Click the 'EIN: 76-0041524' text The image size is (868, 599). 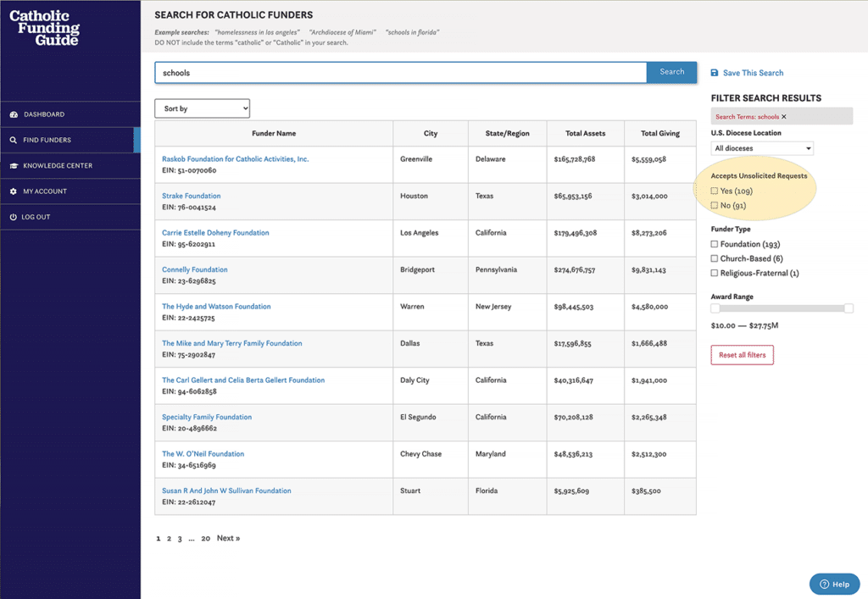coord(189,208)
